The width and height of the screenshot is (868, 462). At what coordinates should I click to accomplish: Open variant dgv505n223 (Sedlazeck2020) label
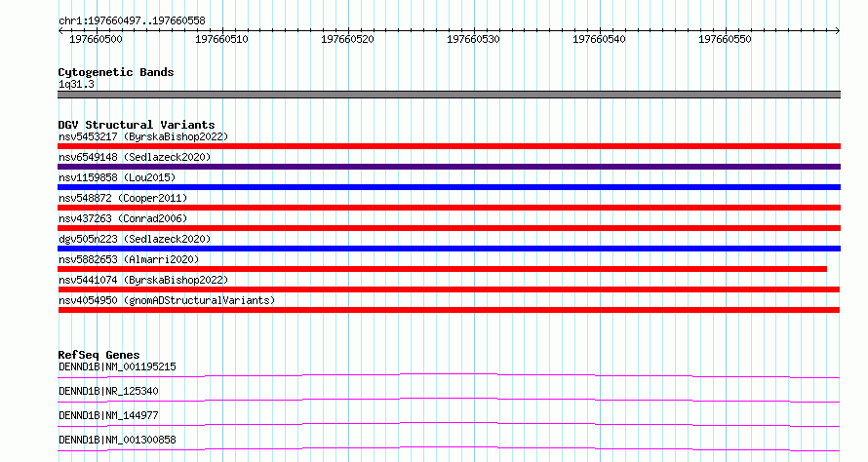point(135,239)
